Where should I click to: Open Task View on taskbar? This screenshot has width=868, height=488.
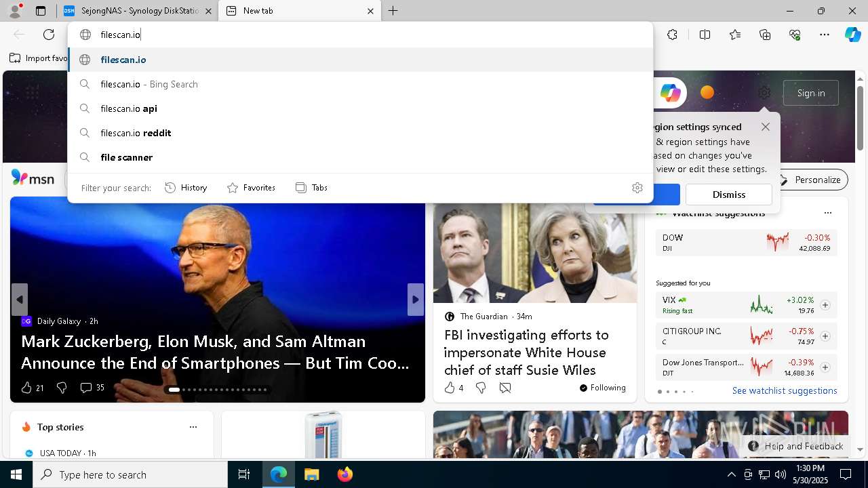(244, 474)
